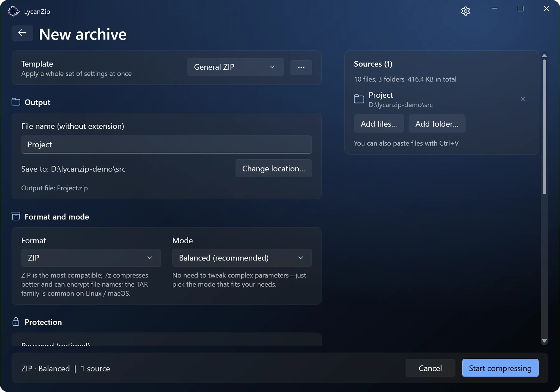Screen dimensions: 560x392
Task: Open settings with the gear icon
Action: pos(465,11)
